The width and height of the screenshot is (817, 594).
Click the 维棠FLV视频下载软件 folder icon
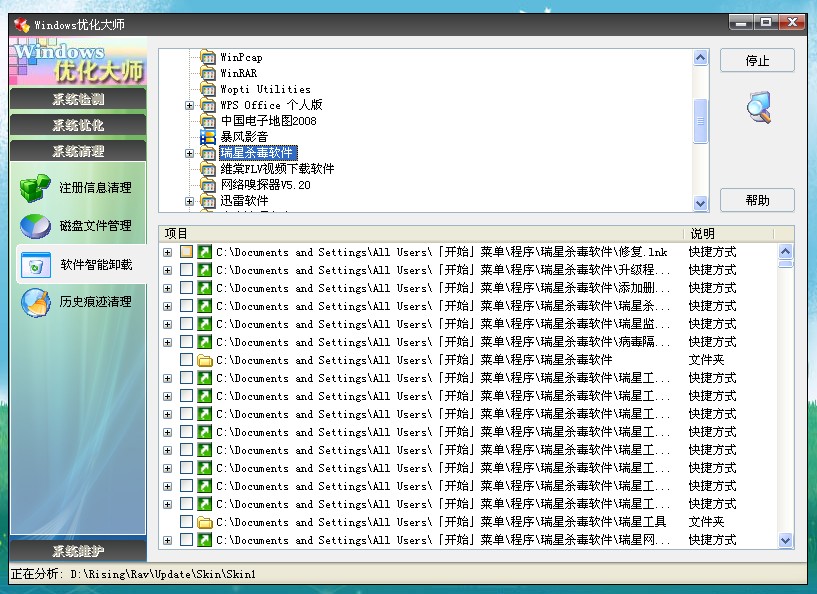point(208,169)
